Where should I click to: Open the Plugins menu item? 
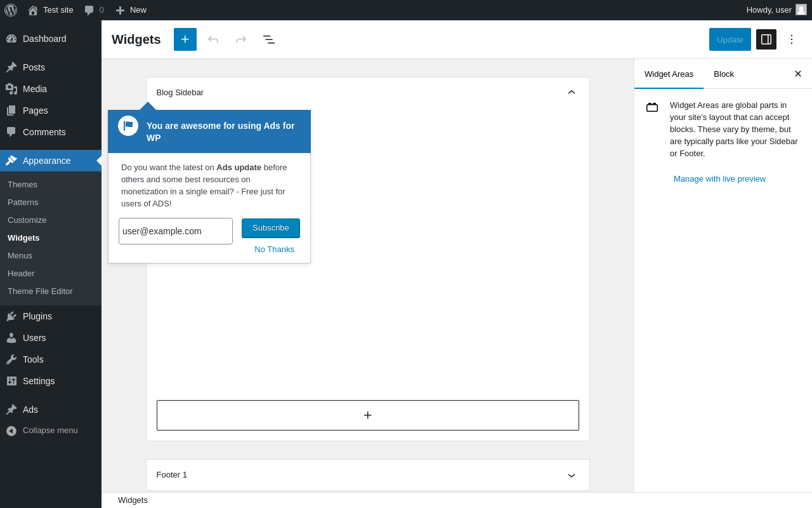click(x=37, y=316)
